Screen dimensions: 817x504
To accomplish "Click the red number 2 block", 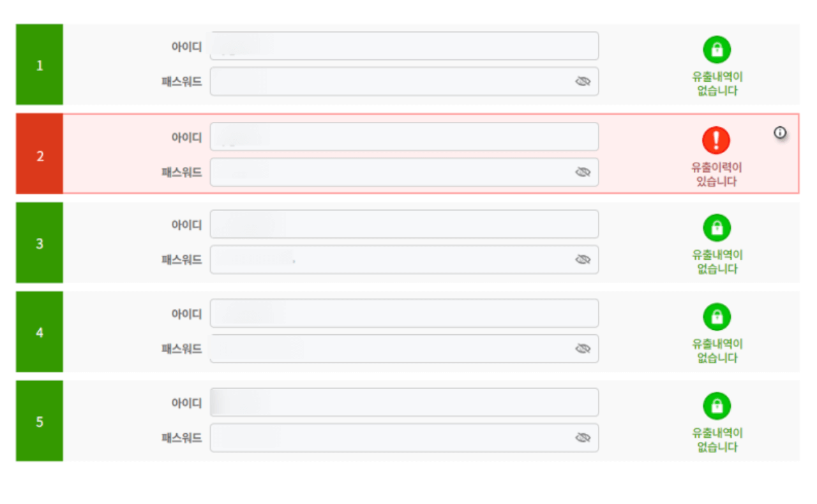I will (x=39, y=154).
